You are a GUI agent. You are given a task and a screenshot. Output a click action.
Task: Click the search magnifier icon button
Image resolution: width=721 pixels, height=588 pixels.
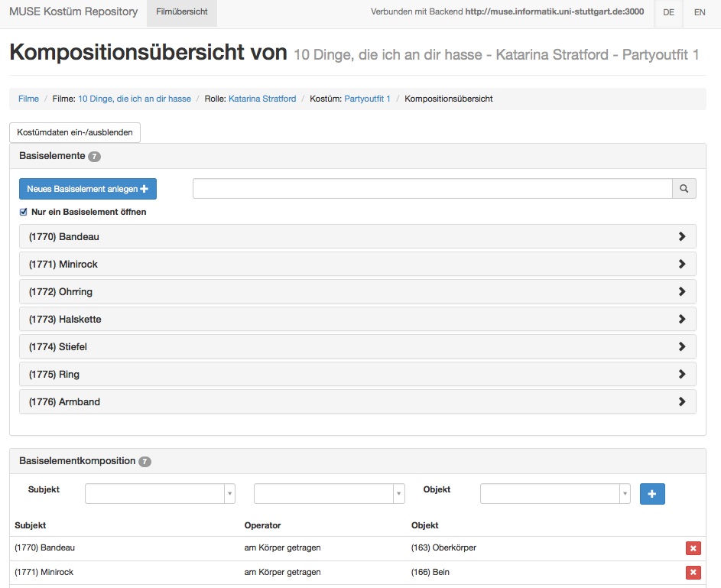(684, 189)
